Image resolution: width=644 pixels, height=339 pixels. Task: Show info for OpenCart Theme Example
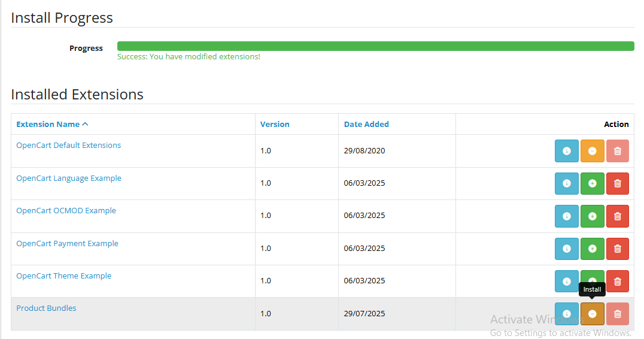click(567, 281)
